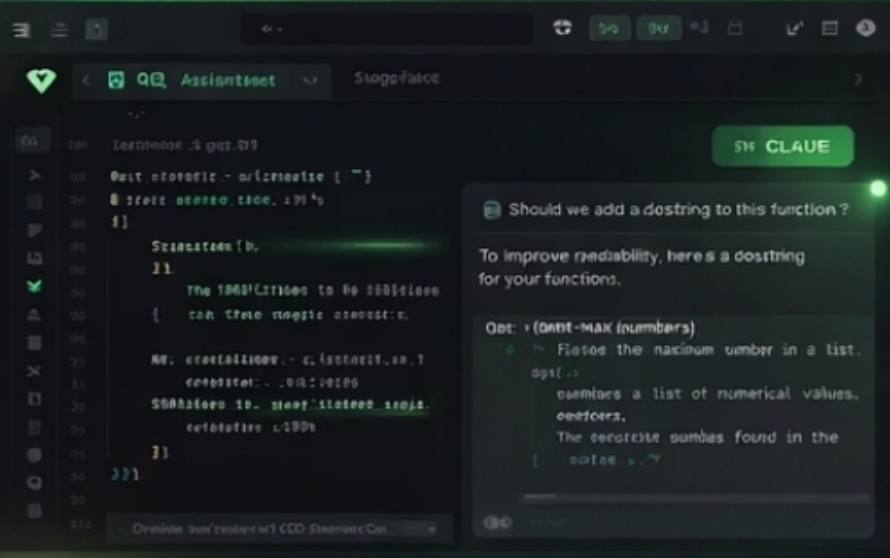The image size is (890, 558).
Task: Open the dropdown arrow on editor bottom bar
Action: tap(432, 530)
